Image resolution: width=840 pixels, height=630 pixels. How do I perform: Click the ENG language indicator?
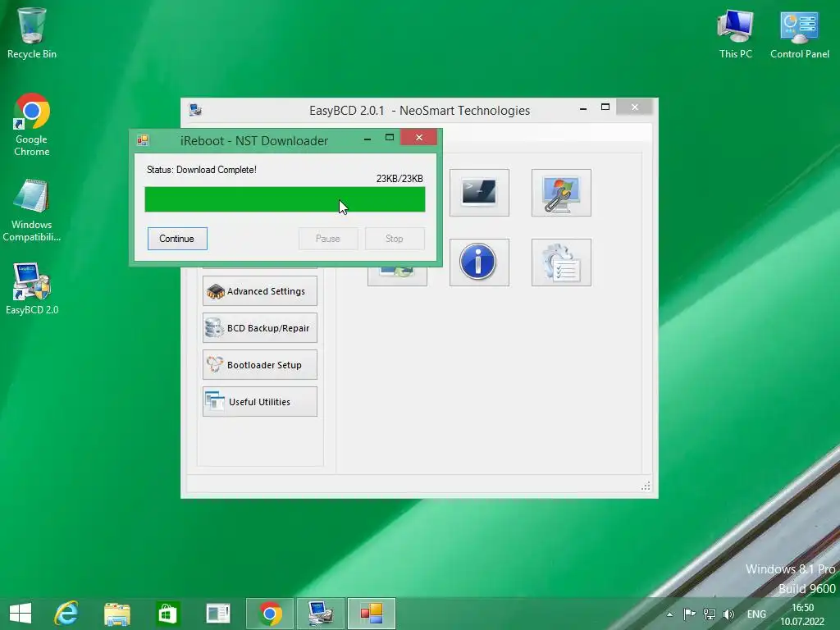(756, 614)
